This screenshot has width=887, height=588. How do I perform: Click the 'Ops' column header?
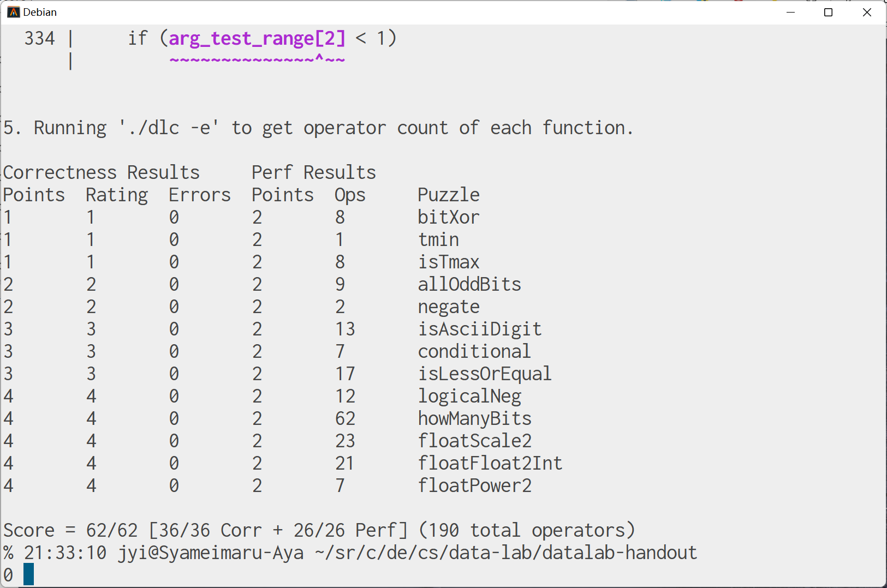click(x=350, y=195)
